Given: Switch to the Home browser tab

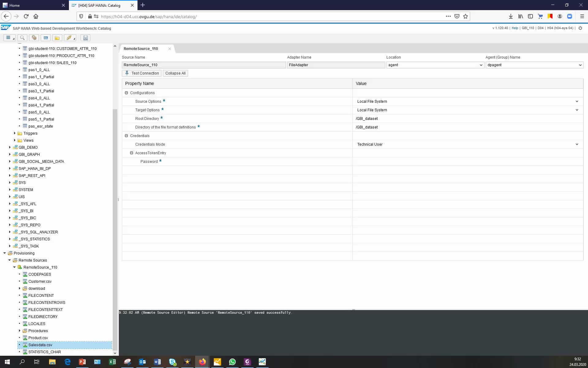Looking at the screenshot, I should coord(34,5).
